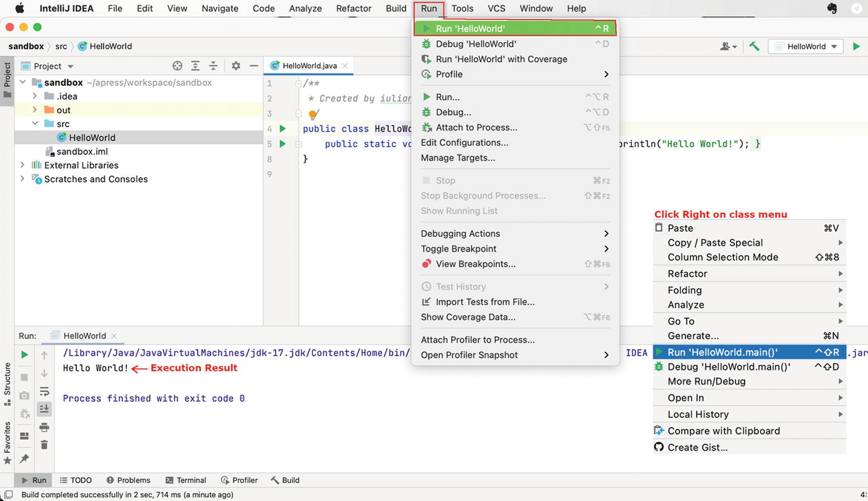The width and height of the screenshot is (868, 501).
Task: Click the lightbulb intention icon on line 3
Action: click(x=313, y=114)
